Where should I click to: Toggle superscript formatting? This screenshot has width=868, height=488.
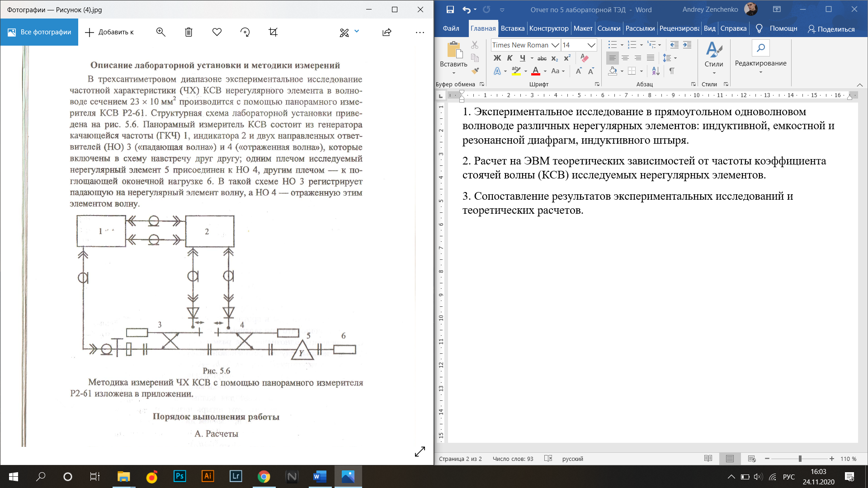(567, 58)
